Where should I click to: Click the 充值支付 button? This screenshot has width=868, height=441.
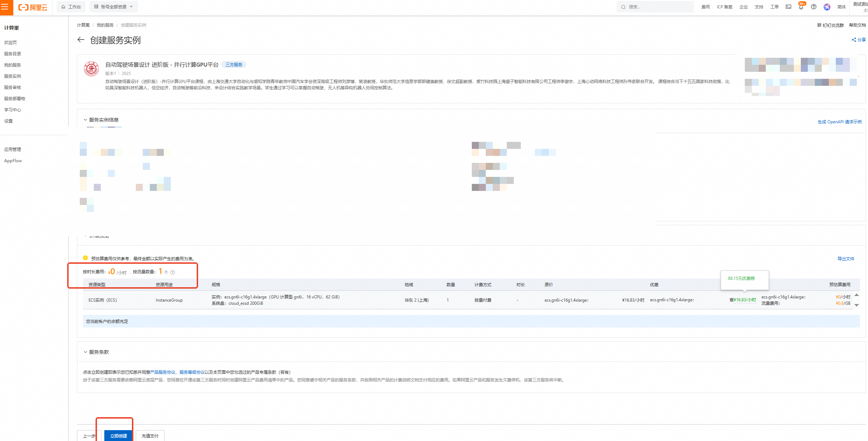tap(150, 436)
